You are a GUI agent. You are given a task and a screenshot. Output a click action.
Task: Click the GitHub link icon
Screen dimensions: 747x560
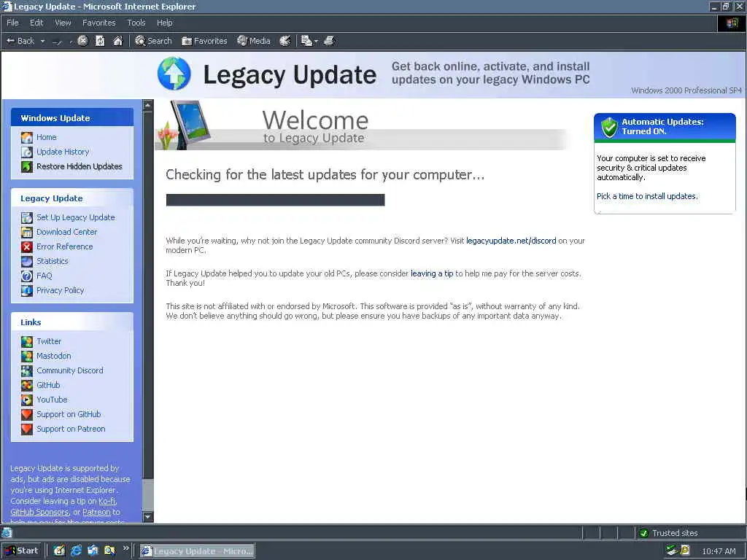[x=27, y=385]
